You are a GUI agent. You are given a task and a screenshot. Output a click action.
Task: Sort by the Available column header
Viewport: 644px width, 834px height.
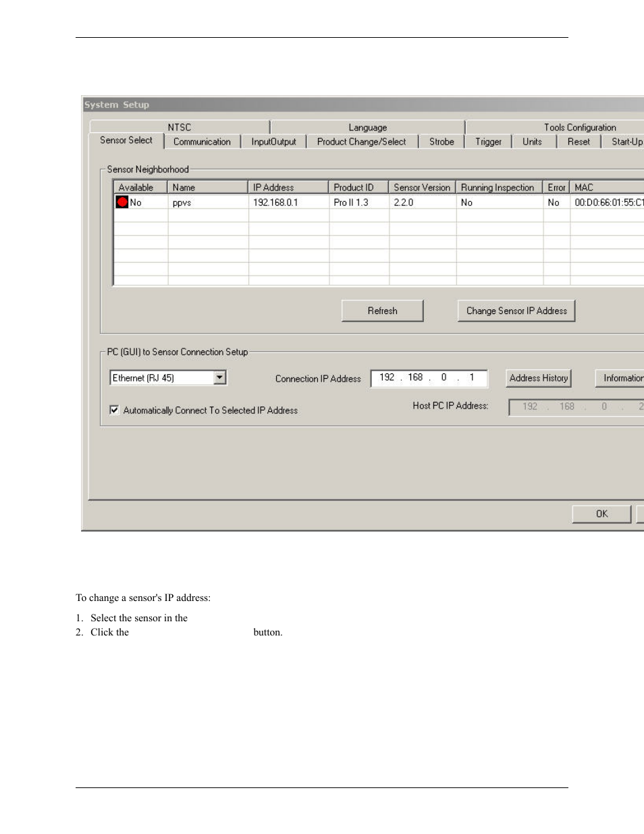140,187
